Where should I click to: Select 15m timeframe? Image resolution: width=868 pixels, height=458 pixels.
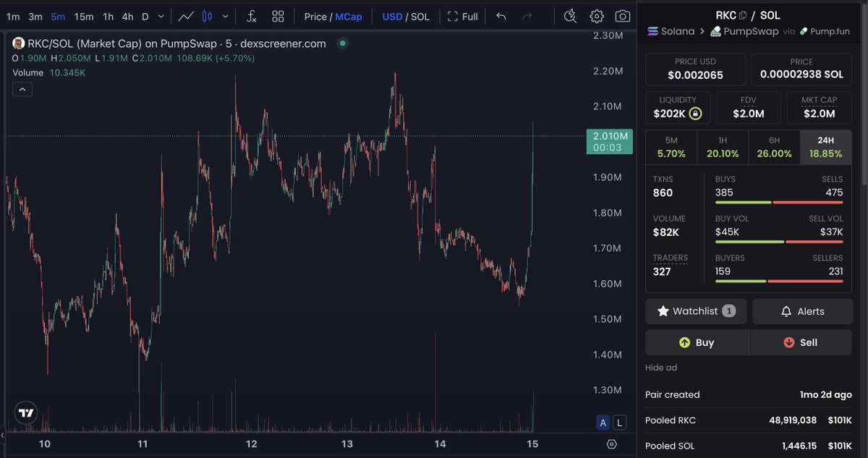[x=84, y=16]
